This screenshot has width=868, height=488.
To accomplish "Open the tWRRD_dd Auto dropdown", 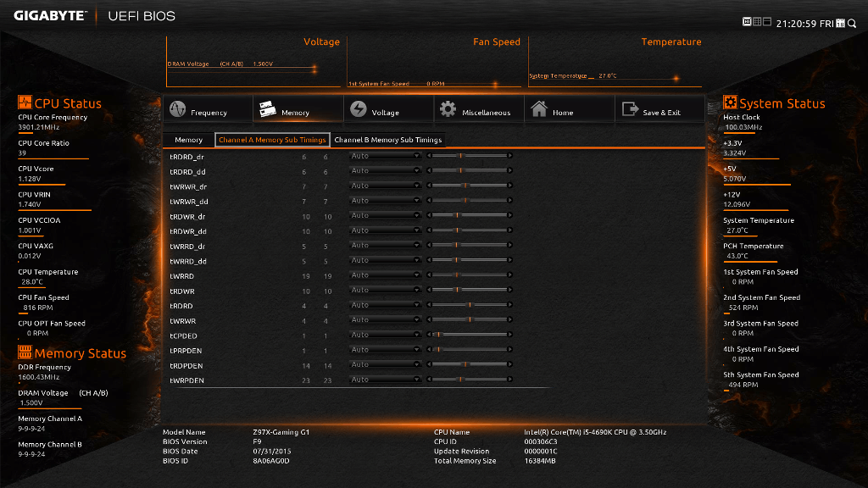I will (385, 261).
